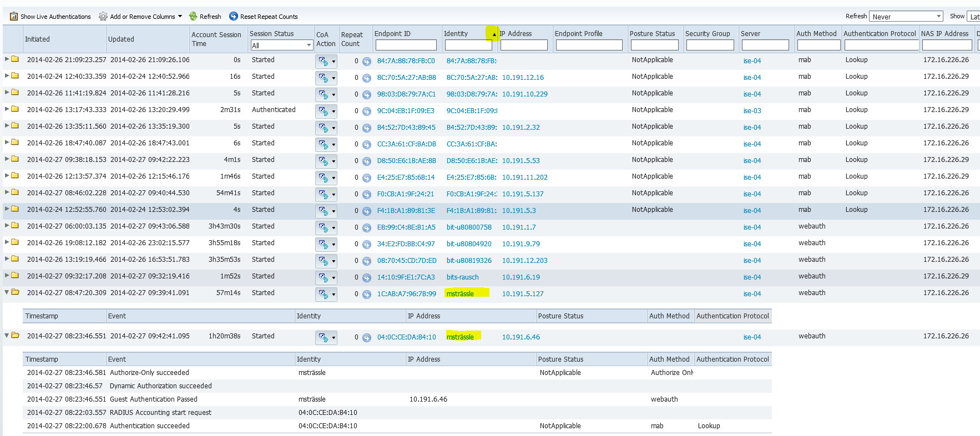Sort by the Initiated column header
This screenshot has width=980, height=436.
(37, 39)
